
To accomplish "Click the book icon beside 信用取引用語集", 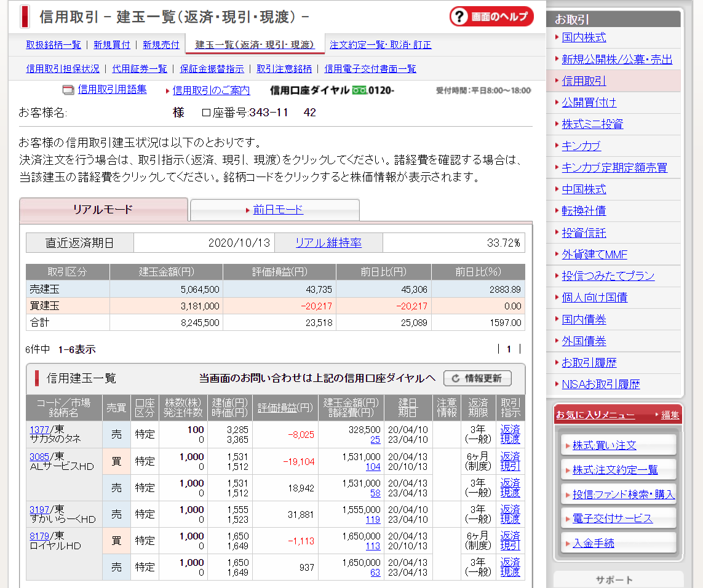I will tap(68, 90).
